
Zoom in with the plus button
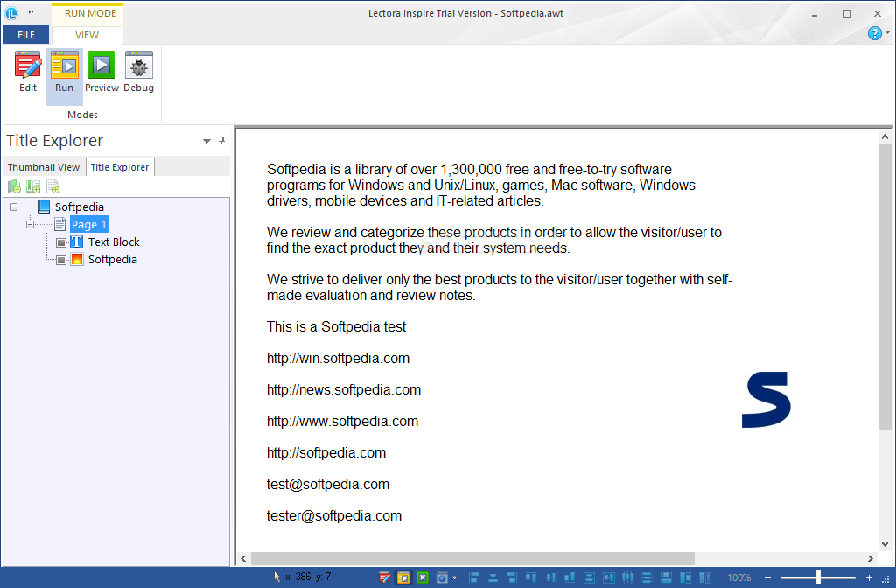(x=869, y=578)
